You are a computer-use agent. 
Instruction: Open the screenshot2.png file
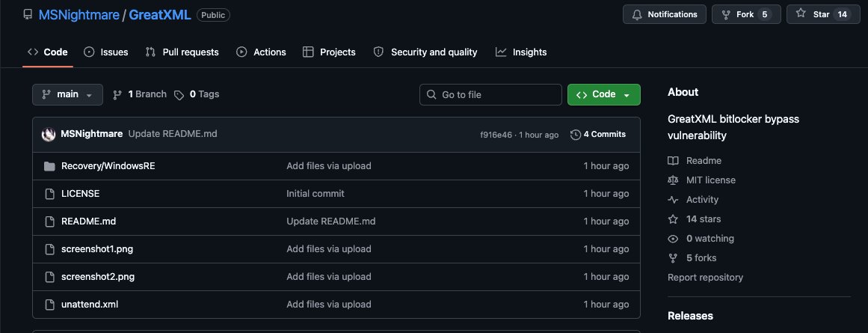coord(98,276)
